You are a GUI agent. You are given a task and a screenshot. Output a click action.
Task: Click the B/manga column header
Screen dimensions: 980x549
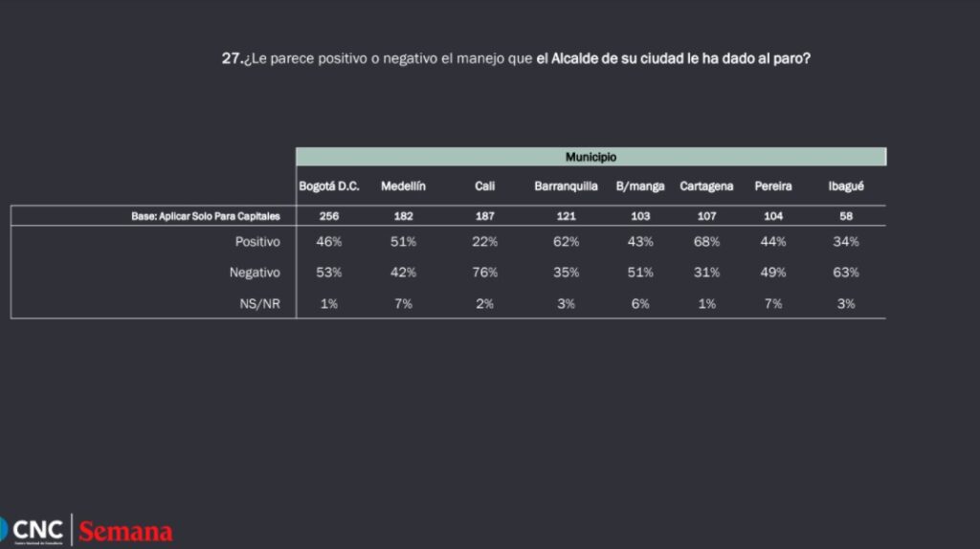(x=640, y=187)
